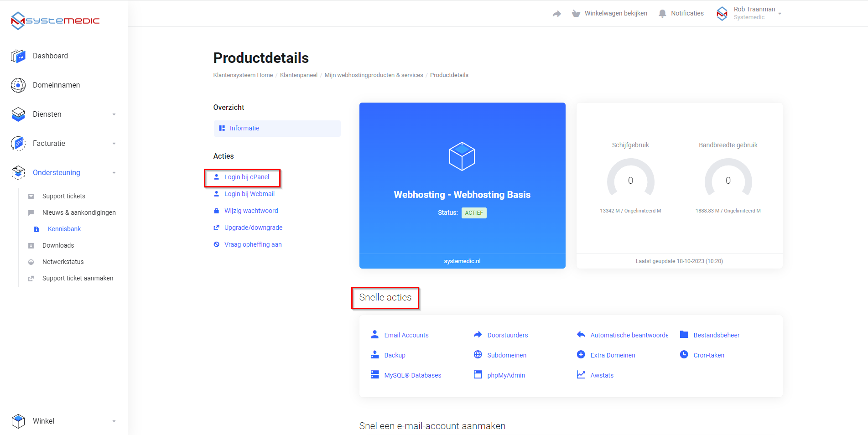Viewport: 868px width, 435px height.
Task: Click the Systemedic logo
Action: pyautogui.click(x=55, y=21)
